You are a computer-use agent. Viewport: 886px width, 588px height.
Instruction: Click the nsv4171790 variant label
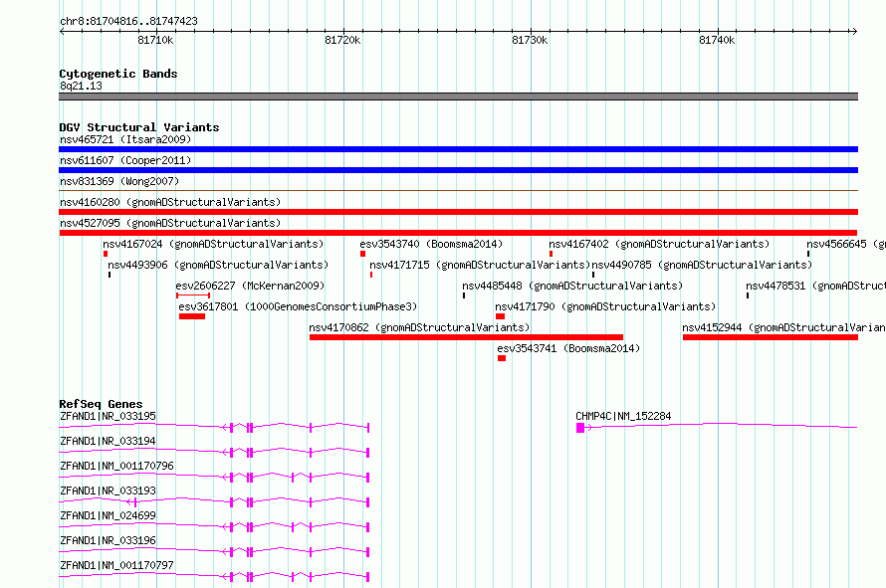[605, 306]
